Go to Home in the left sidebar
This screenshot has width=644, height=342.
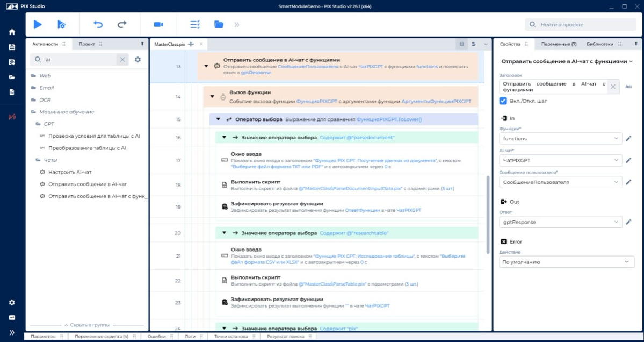12,32
